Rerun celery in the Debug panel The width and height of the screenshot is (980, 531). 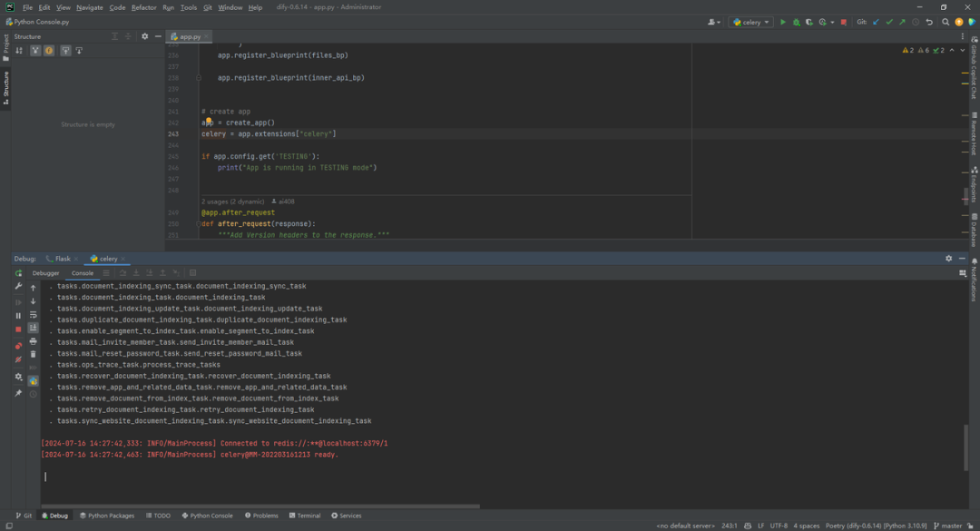click(x=18, y=273)
